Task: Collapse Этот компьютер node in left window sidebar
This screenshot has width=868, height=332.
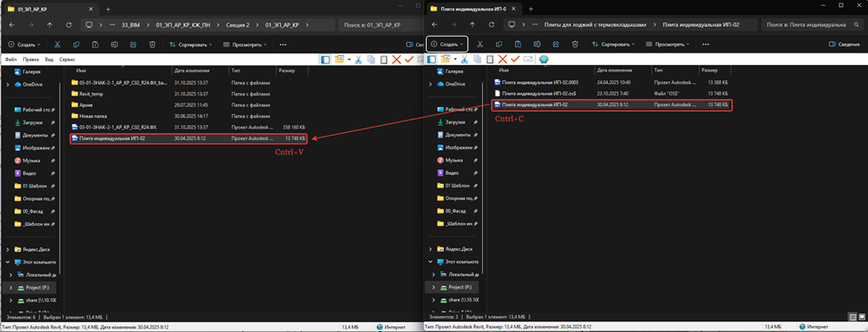Action: click(8, 261)
